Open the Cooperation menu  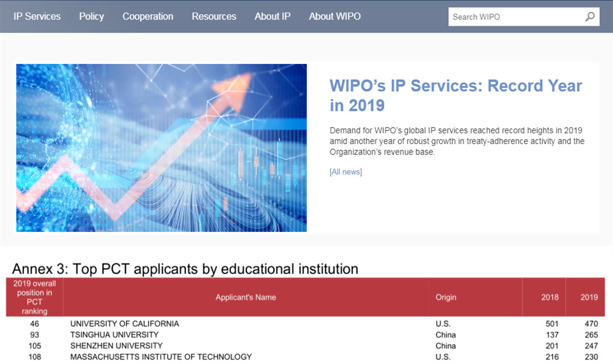coord(148,17)
